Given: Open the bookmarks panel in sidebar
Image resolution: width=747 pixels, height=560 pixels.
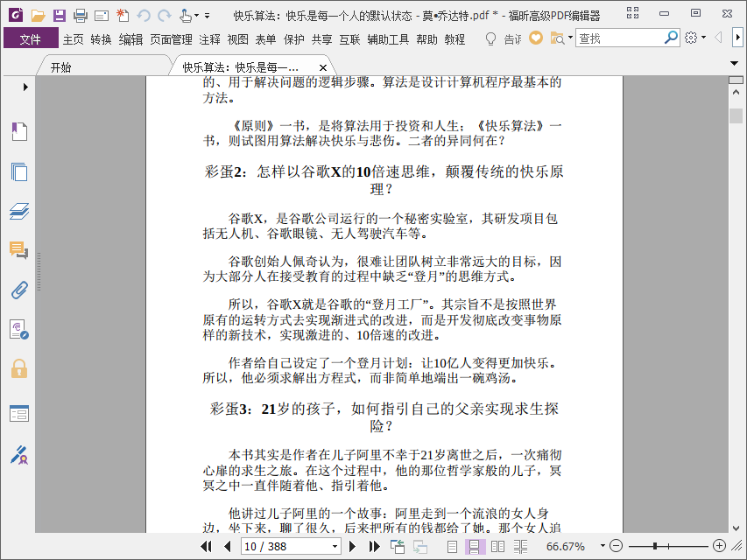Looking at the screenshot, I should tap(19, 131).
